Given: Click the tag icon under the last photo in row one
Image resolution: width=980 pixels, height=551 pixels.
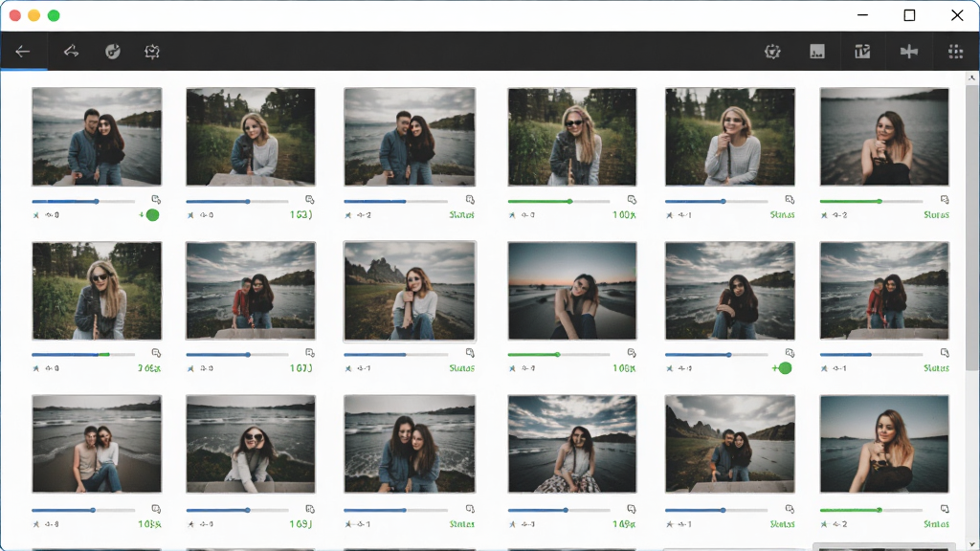Looking at the screenshot, I should click(x=945, y=199).
